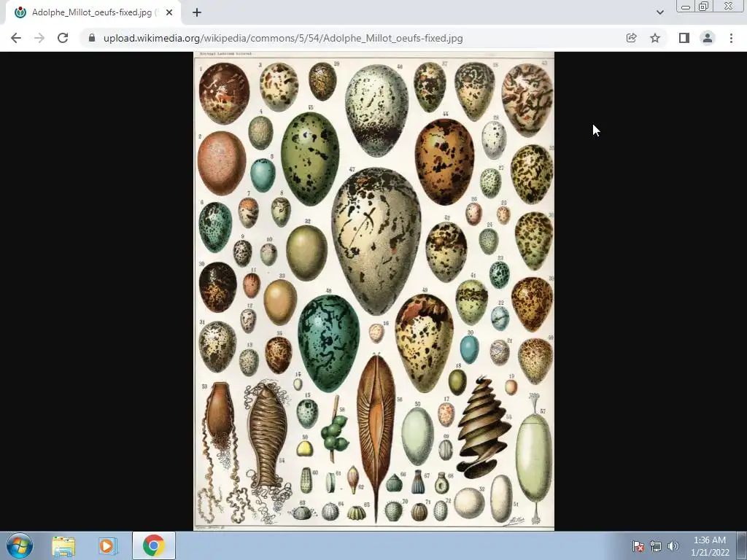This screenshot has width=747, height=560.
Task: Click the Wikimedia favicon in tab
Action: click(20, 13)
